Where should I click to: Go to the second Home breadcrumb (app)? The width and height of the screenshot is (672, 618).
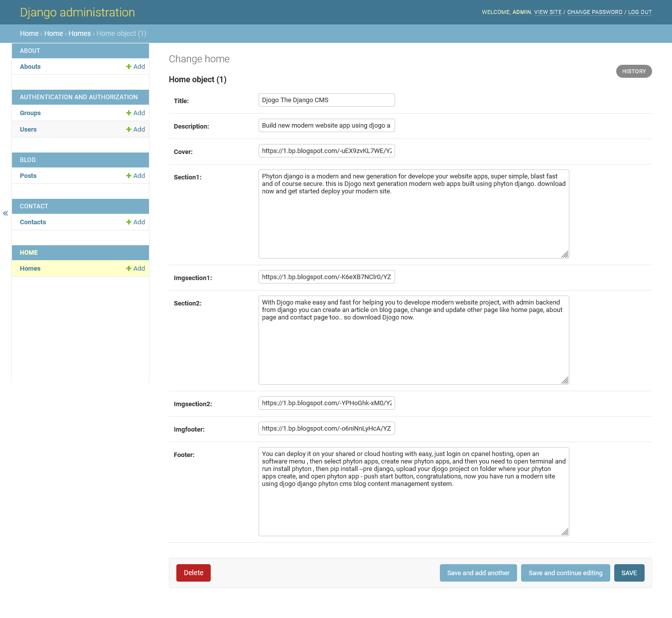[54, 33]
